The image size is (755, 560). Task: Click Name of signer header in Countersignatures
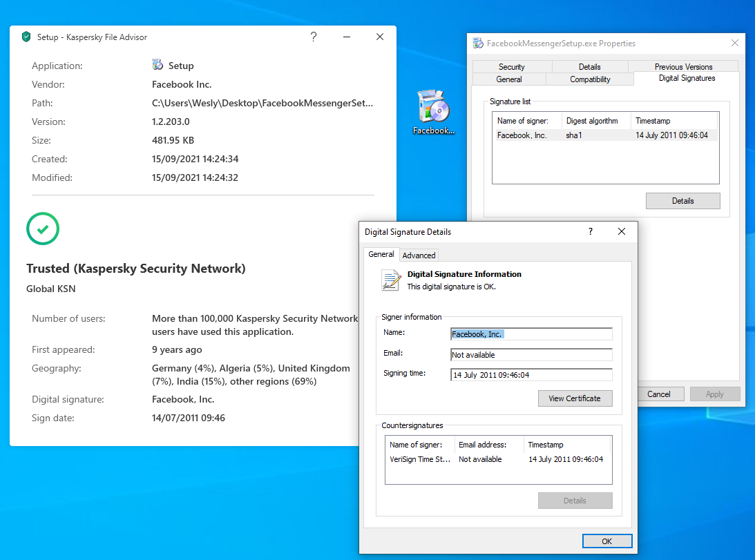[420, 445]
